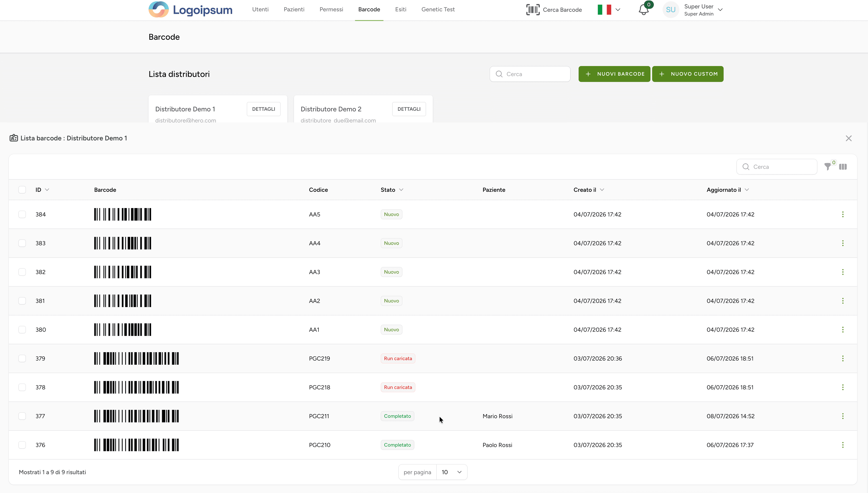Open the column visibility toggle icon
Viewport: 868px width, 493px height.
[843, 167]
